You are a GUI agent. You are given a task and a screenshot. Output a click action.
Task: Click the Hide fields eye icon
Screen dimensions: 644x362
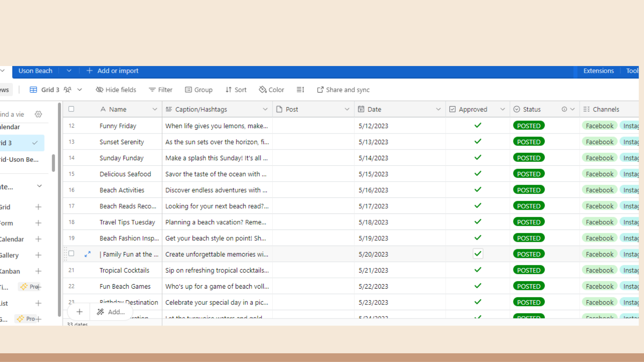tap(100, 90)
